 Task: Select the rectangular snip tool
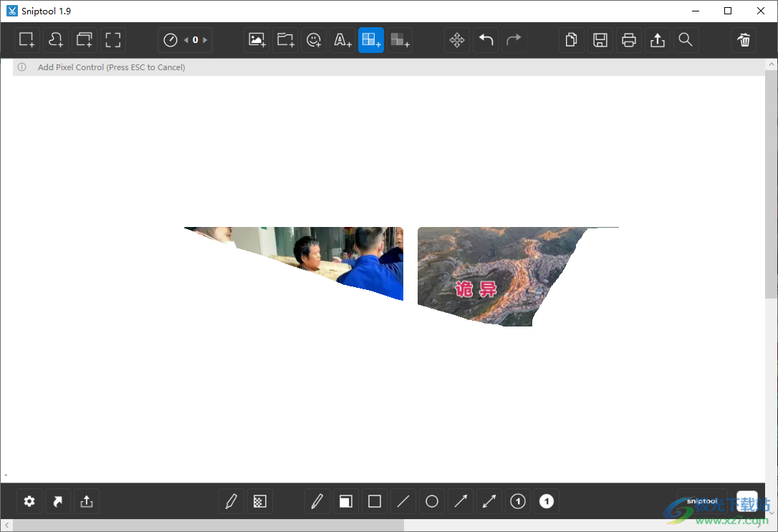[x=27, y=39]
